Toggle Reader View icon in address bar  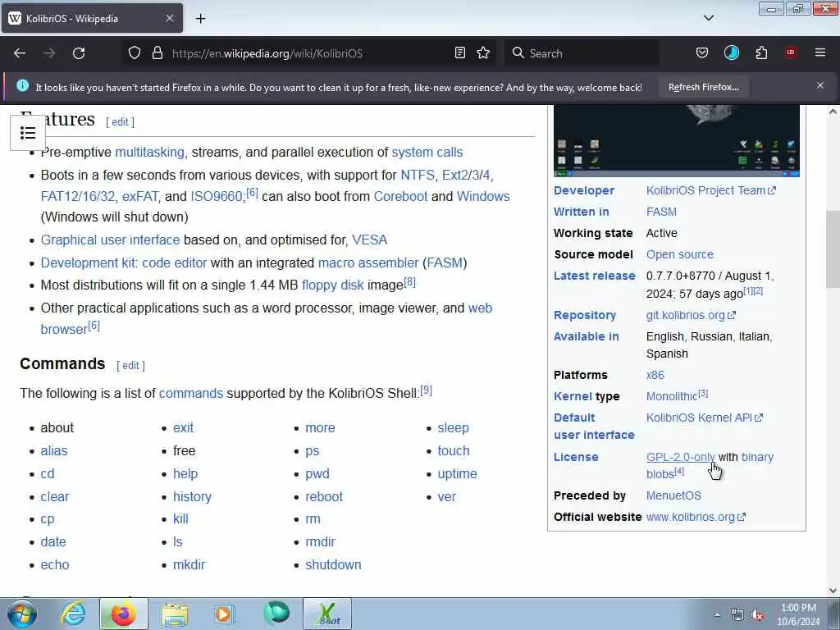(x=459, y=52)
